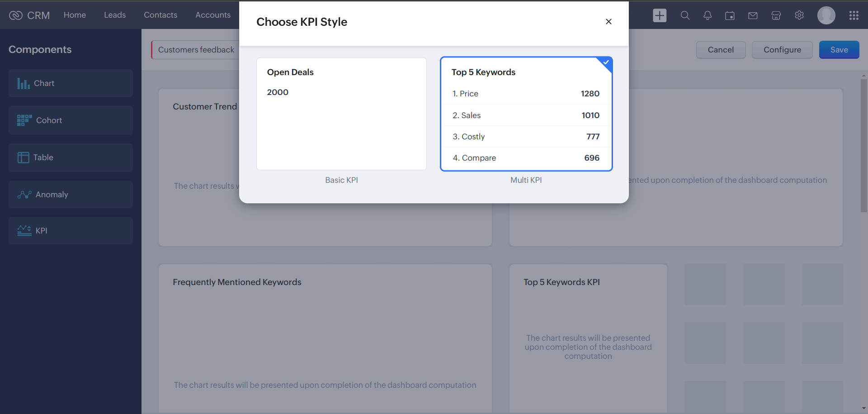Viewport: 868px width, 414px height.
Task: Close the Choose KPI Style dialog
Action: coord(609,22)
